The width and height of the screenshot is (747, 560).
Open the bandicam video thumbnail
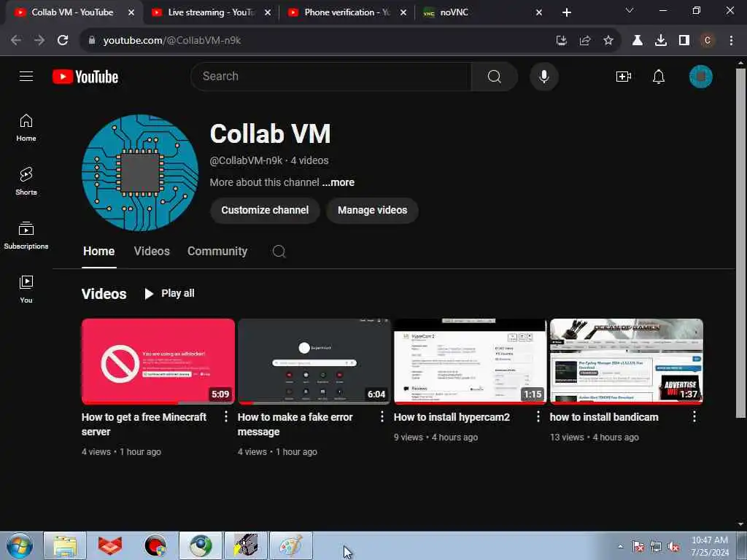[627, 362]
